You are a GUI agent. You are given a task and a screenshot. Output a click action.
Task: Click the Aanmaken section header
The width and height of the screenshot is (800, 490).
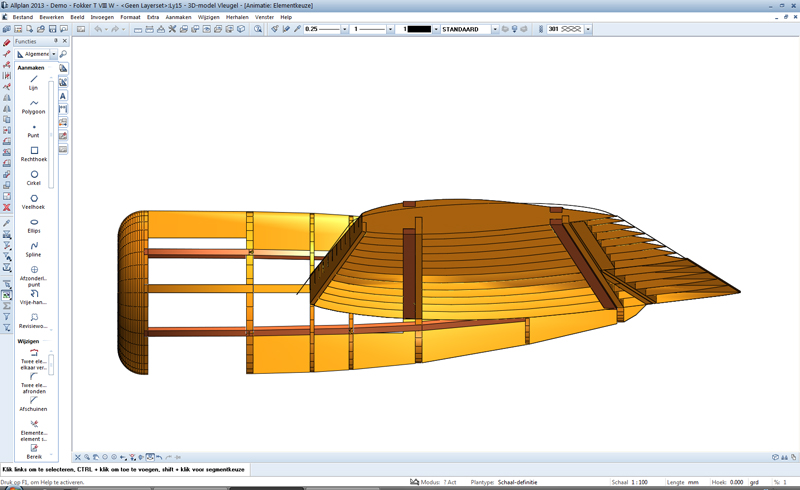tap(31, 67)
